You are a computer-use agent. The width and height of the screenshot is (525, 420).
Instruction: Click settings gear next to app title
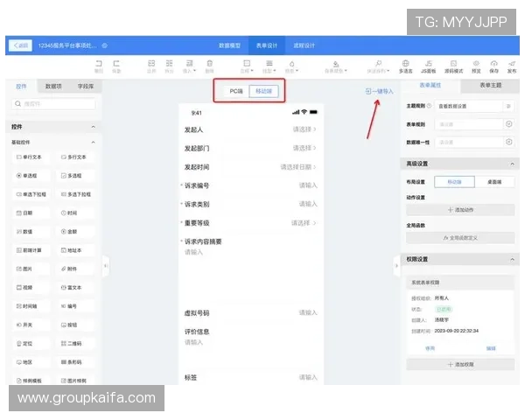[104, 45]
